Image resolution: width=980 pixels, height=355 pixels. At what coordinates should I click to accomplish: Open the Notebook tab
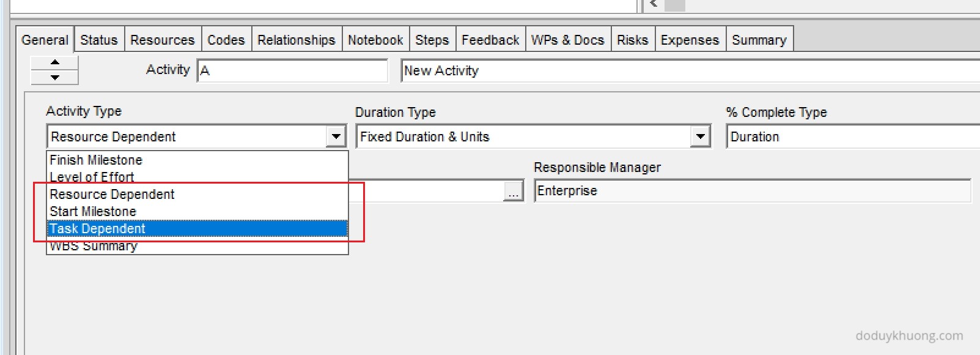[x=375, y=40]
